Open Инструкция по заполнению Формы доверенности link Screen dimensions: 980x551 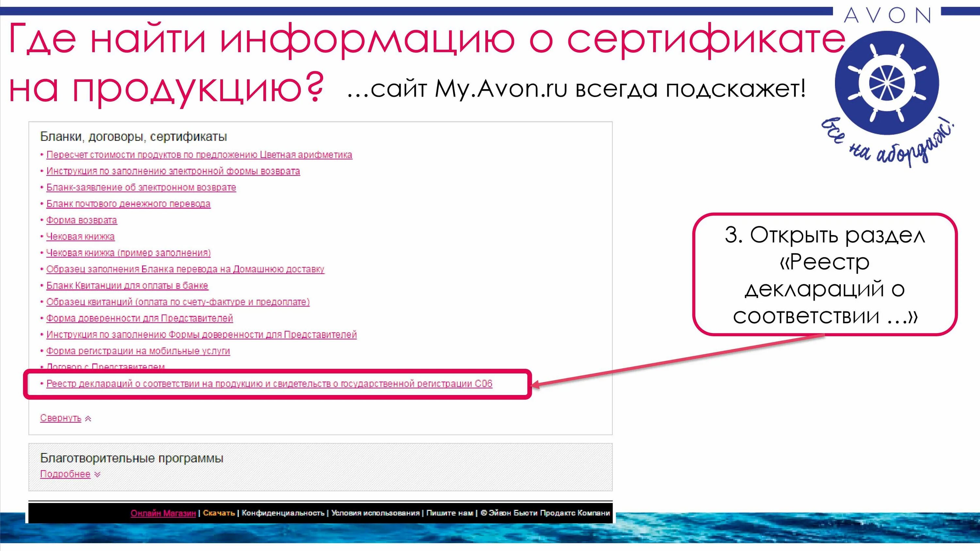click(202, 335)
